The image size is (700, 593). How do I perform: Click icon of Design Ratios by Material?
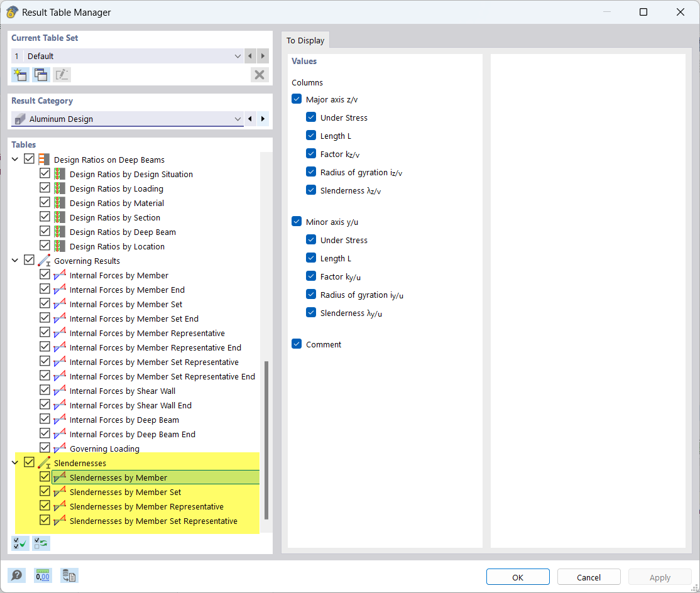click(59, 203)
